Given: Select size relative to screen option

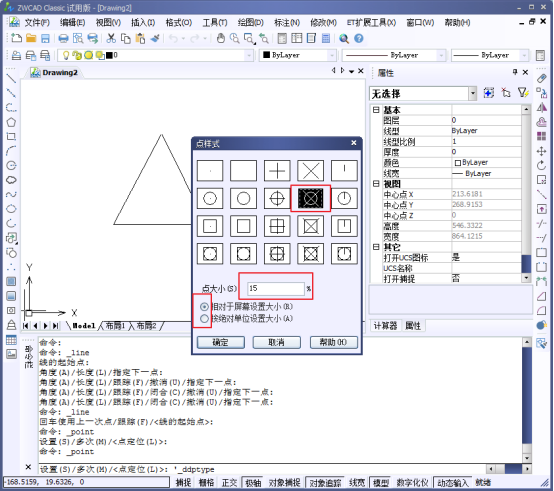Looking at the screenshot, I should [x=204, y=307].
